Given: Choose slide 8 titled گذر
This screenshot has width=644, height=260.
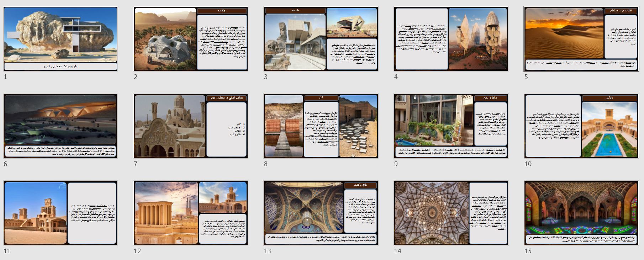Looking at the screenshot, I should (x=321, y=126).
